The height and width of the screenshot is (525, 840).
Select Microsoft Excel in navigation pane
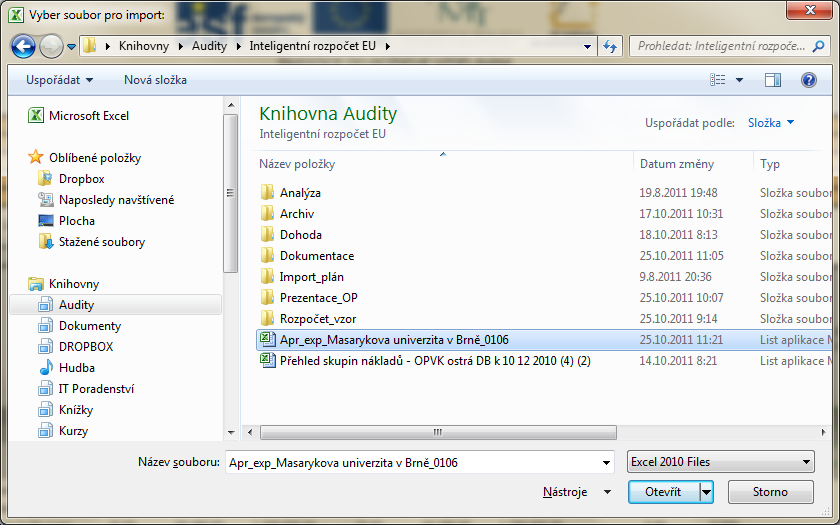point(79,116)
